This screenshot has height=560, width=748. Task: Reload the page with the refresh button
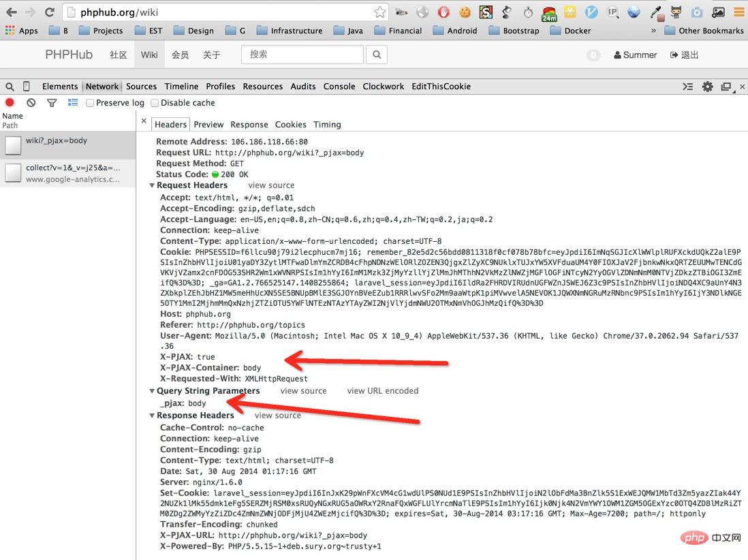point(49,12)
